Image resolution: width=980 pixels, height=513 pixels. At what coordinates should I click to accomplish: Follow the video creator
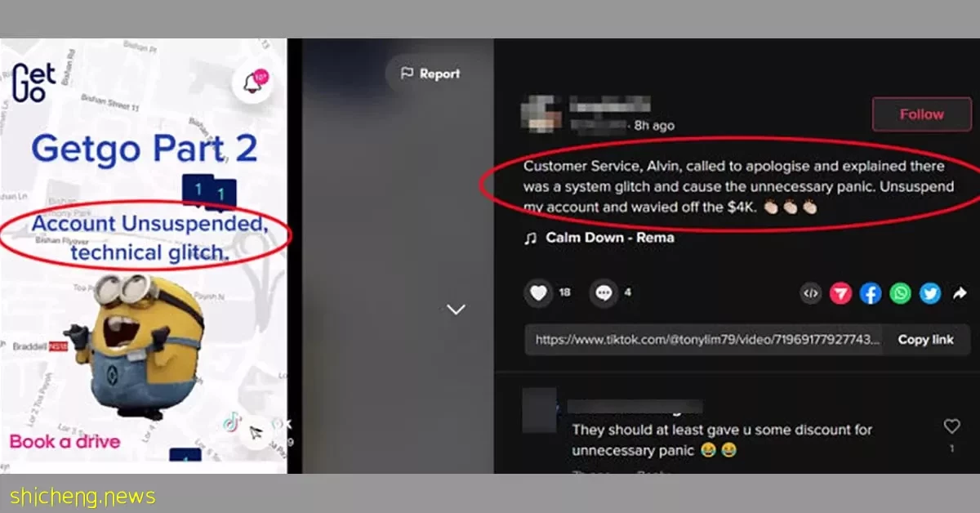pyautogui.click(x=921, y=114)
